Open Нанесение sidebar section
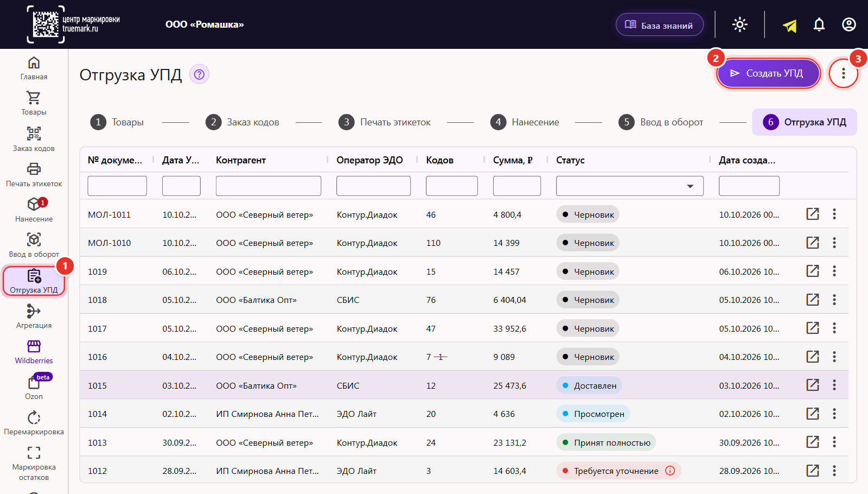The width and height of the screenshot is (868, 494). coord(34,210)
